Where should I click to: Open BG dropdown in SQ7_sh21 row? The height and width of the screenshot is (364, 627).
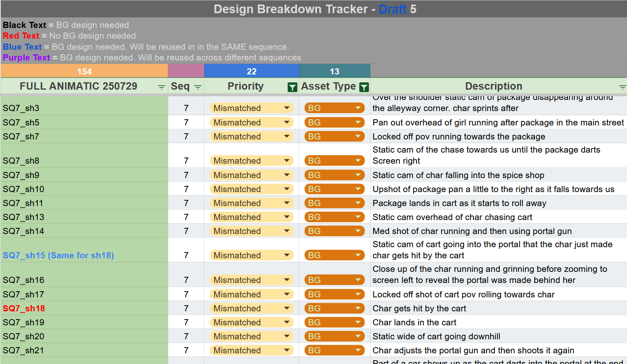[x=358, y=350]
